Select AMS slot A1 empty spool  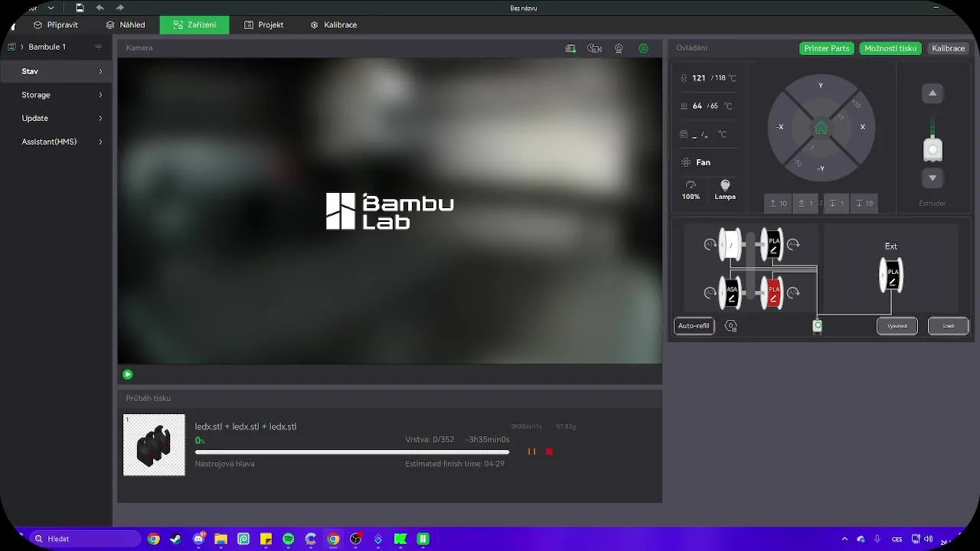pyautogui.click(x=730, y=245)
